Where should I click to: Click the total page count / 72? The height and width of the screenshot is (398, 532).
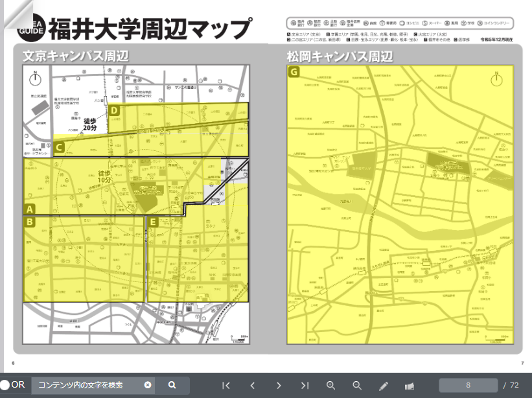point(511,385)
